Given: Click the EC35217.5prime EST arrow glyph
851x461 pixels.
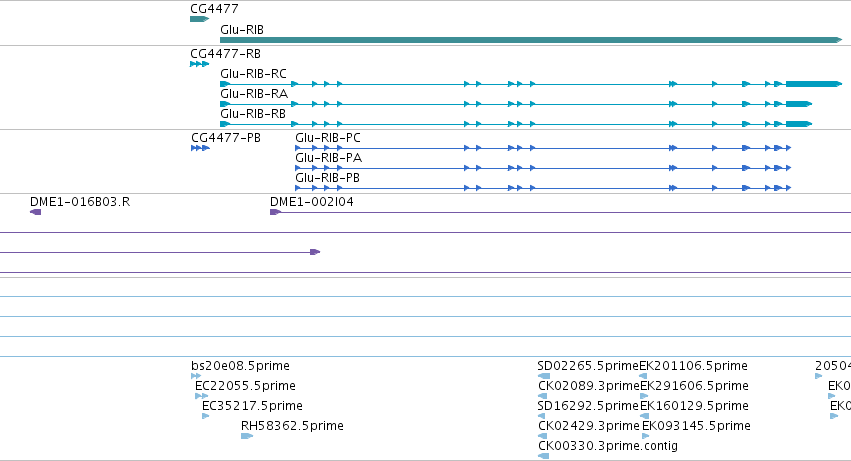Looking at the screenshot, I should (x=205, y=416).
